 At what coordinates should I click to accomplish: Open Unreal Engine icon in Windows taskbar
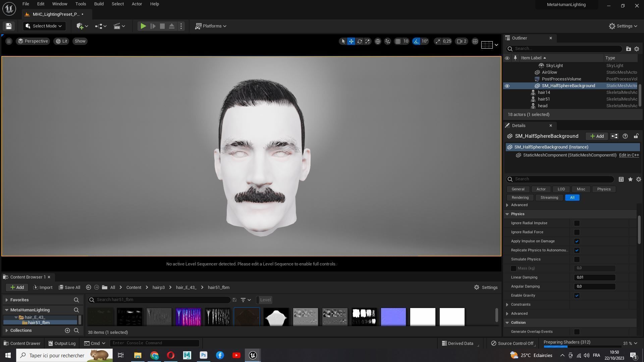pos(253,356)
